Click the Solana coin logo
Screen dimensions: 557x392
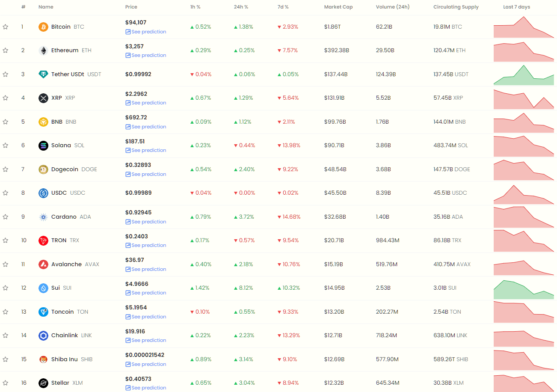click(43, 146)
